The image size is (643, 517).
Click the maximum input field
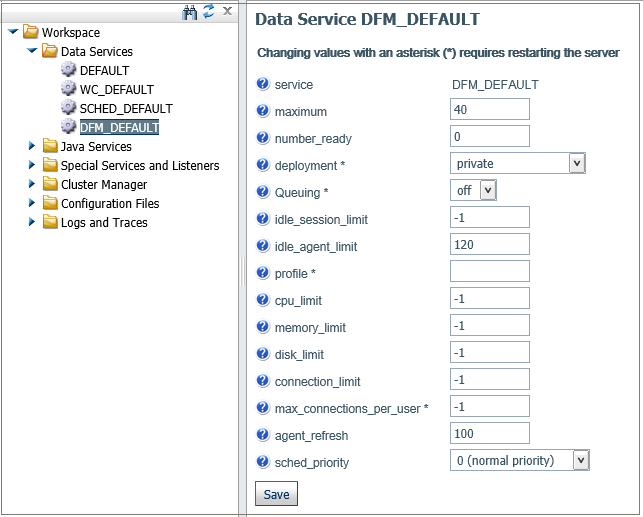[490, 109]
